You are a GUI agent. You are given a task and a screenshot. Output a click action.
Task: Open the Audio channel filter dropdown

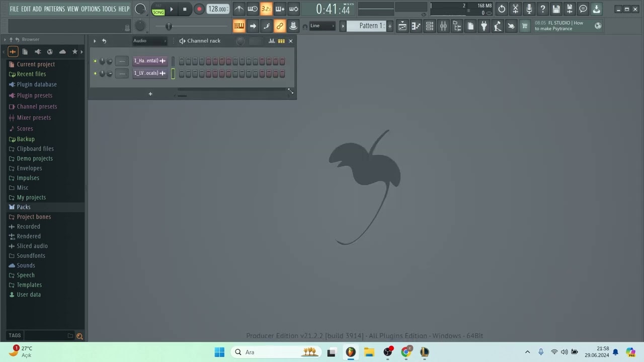[149, 41]
